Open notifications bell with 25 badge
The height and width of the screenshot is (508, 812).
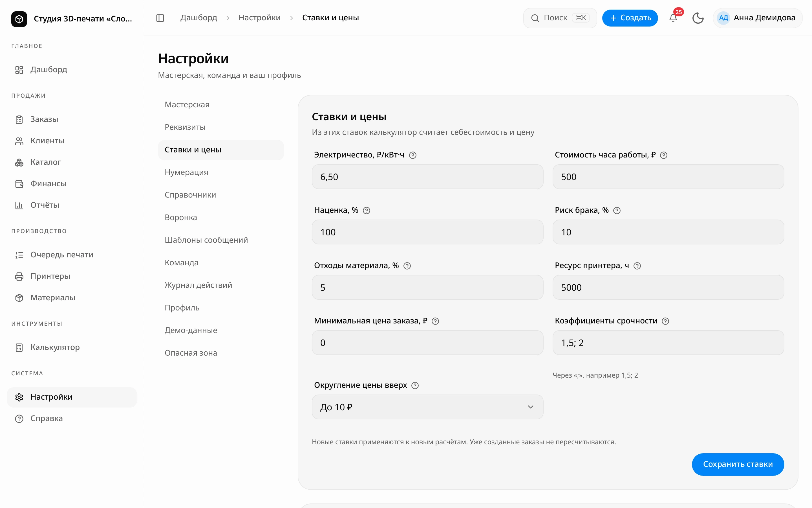[x=673, y=18]
